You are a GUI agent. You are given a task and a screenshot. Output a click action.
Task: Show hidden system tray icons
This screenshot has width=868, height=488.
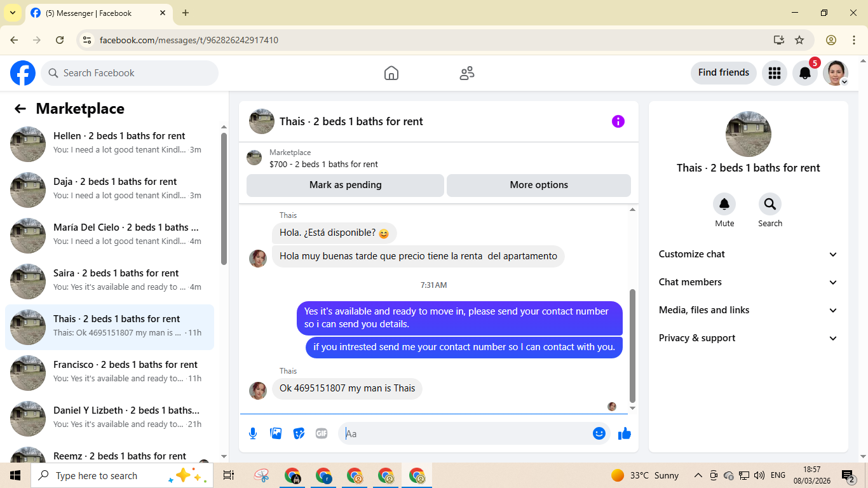(698, 475)
